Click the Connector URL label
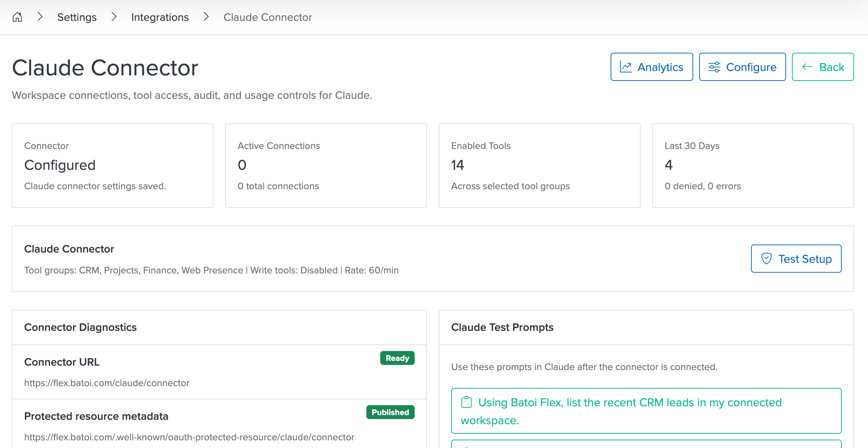The height and width of the screenshot is (448, 868). tap(62, 362)
